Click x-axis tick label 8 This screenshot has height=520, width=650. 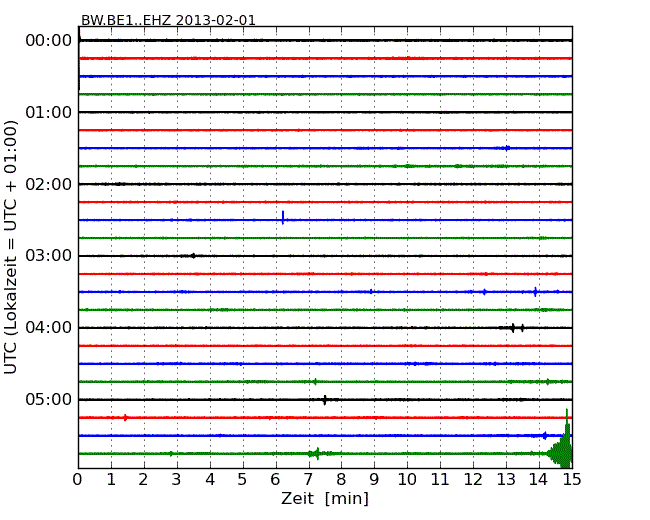[341, 480]
